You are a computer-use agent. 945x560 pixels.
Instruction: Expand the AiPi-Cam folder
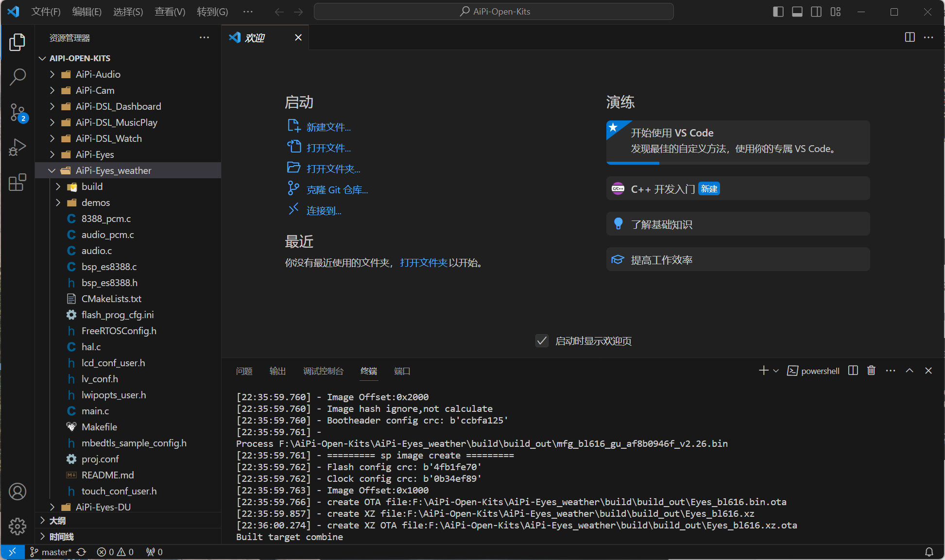tap(52, 90)
